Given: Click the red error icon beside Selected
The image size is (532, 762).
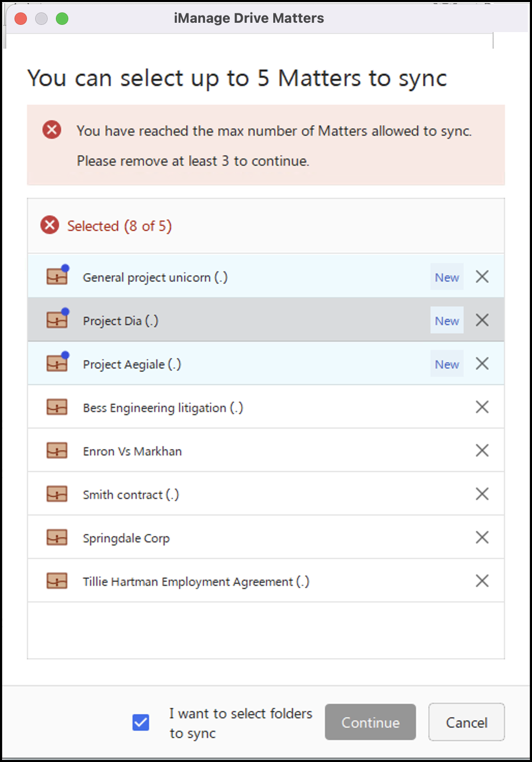Looking at the screenshot, I should (x=50, y=226).
